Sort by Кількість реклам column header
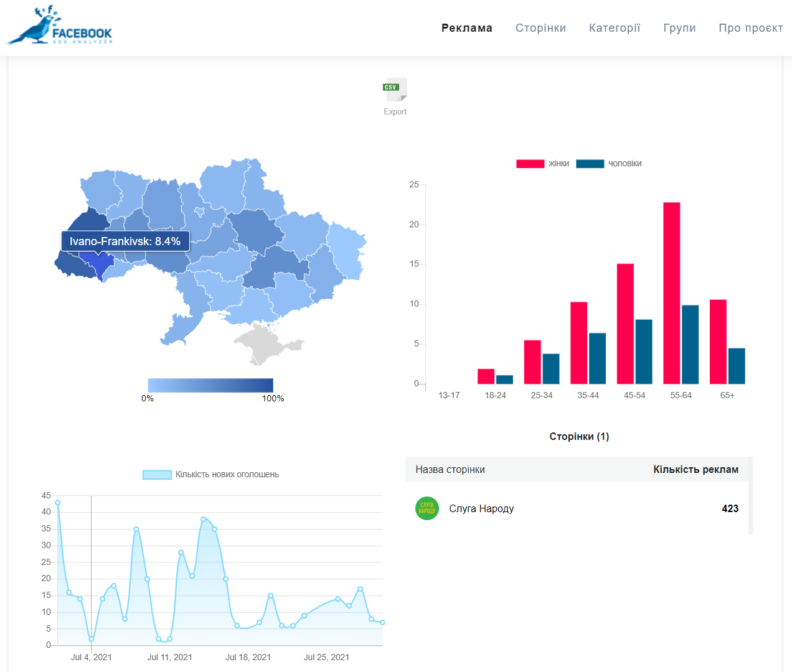 point(695,470)
